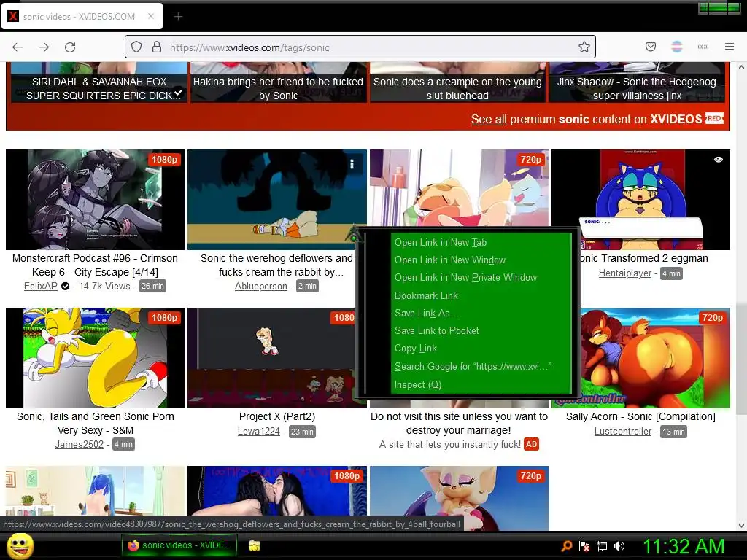Open the magnifier search icon in tray
The height and width of the screenshot is (560, 747).
pos(566,546)
